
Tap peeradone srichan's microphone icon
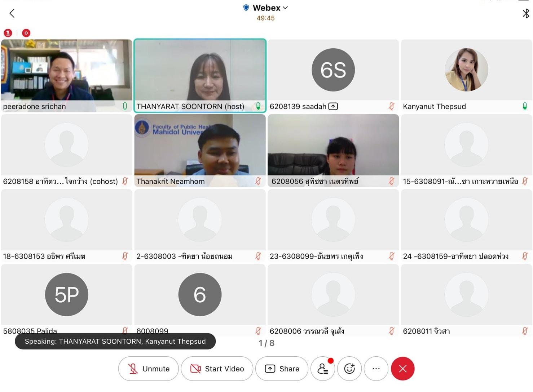pyautogui.click(x=125, y=106)
